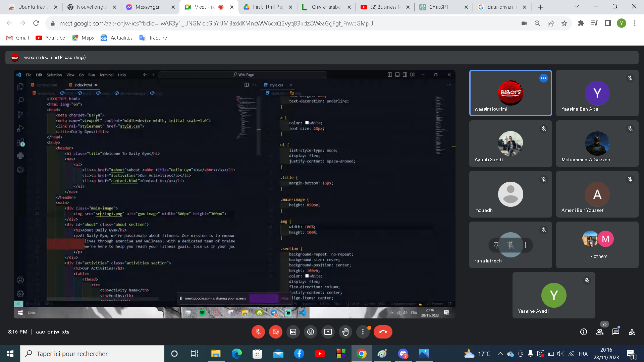Viewport: 644px width, 362px height.
Task: Switch the FRA keyboard language indicator
Action: 583,354
